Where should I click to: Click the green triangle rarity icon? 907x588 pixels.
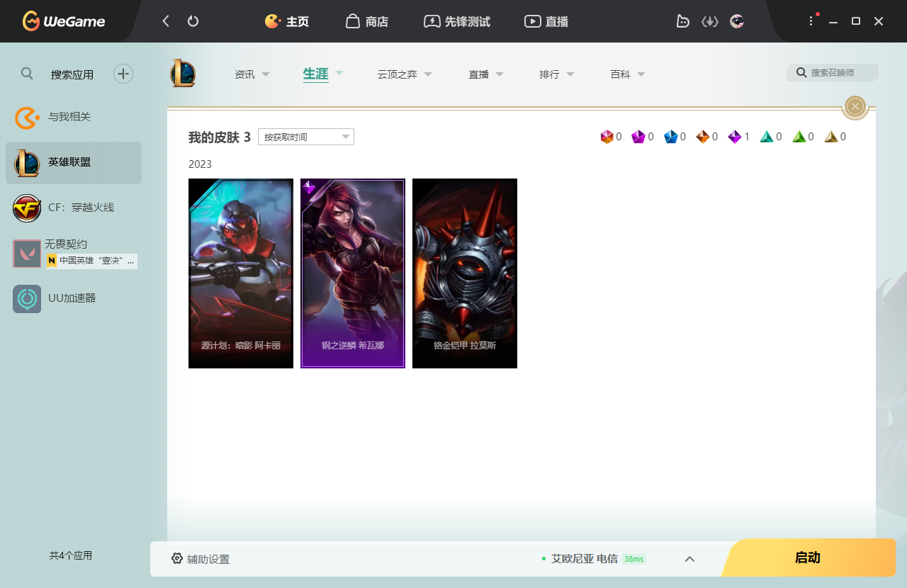799,137
